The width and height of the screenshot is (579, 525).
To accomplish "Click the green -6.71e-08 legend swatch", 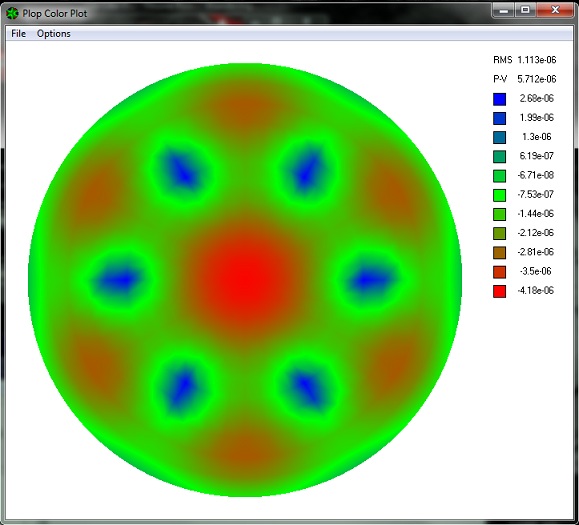I will point(499,176).
